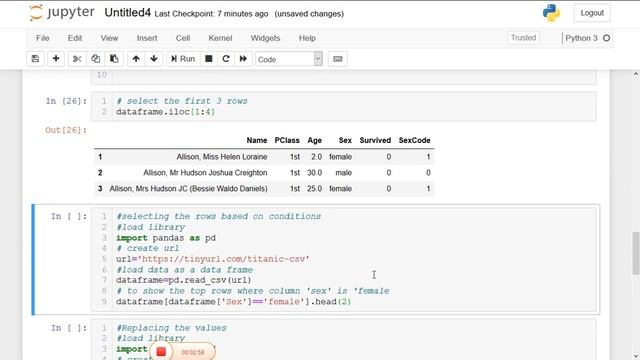This screenshot has height=360, width=640.
Task: Move selected cell down arrow
Action: [x=154, y=59]
